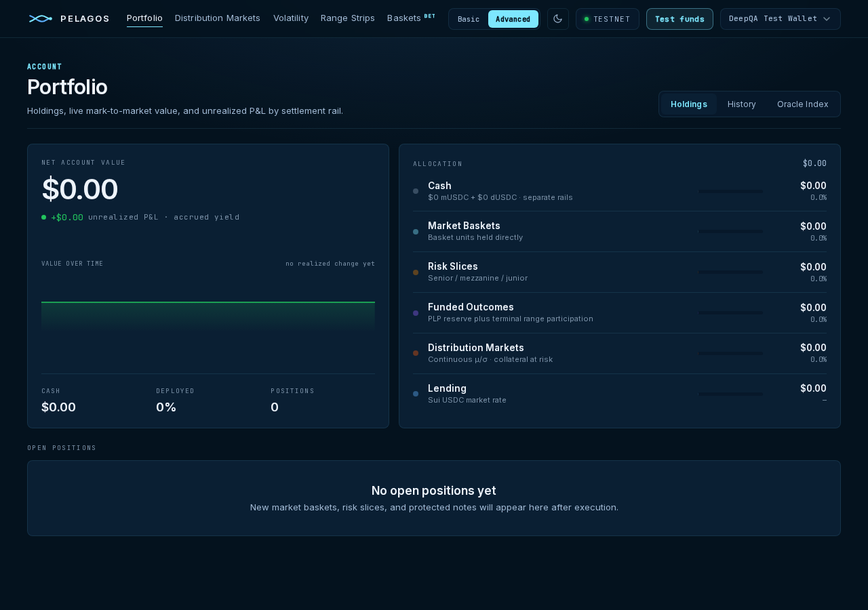The image size is (868, 610).
Task: Switch to Basic mode
Action: click(x=469, y=19)
